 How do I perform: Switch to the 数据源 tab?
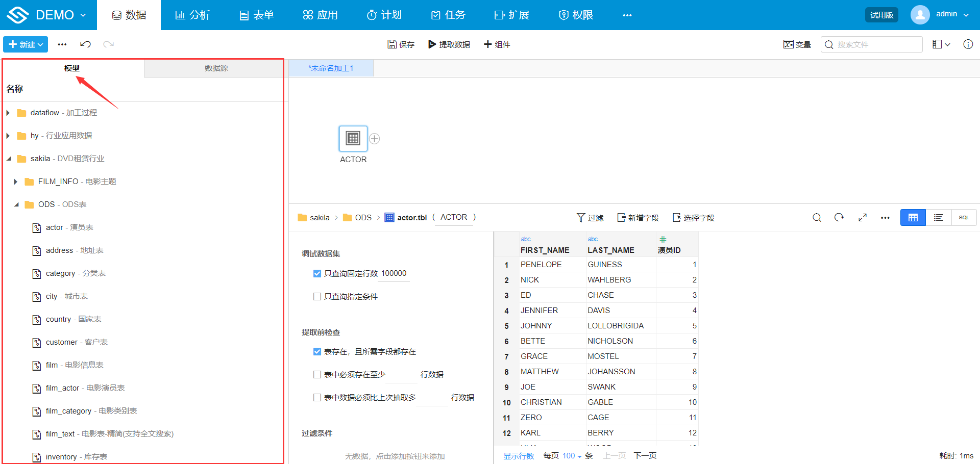pos(216,68)
